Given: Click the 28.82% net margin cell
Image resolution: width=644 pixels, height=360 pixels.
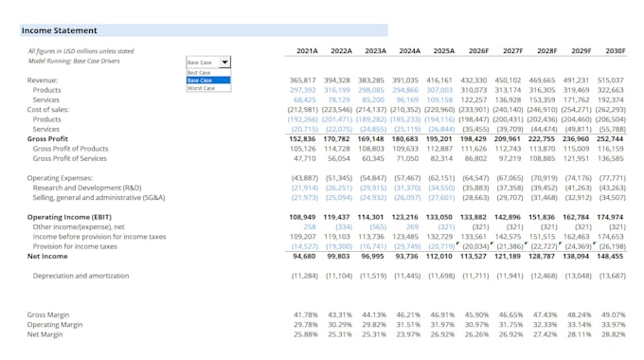Looking at the screenshot, I should tap(613, 334).
